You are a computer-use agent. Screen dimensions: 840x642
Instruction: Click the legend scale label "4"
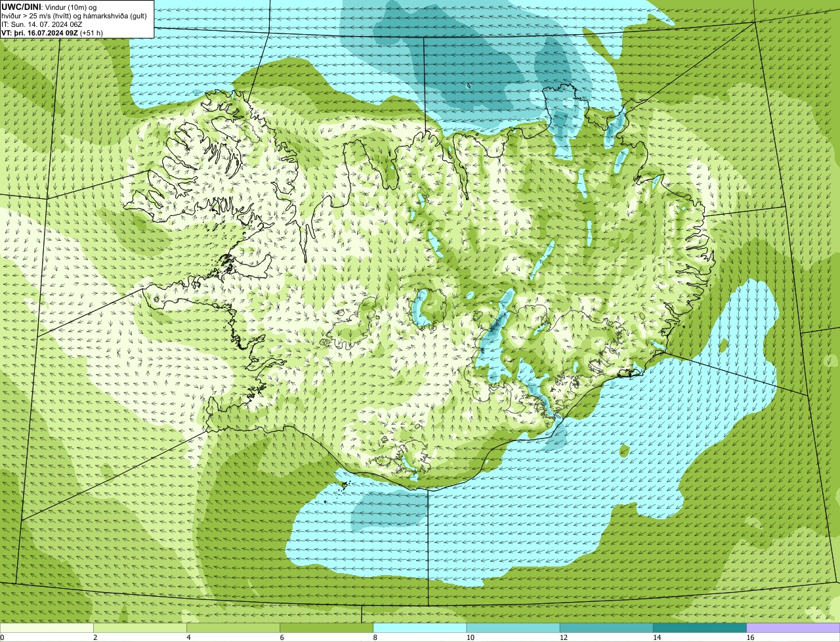188,637
